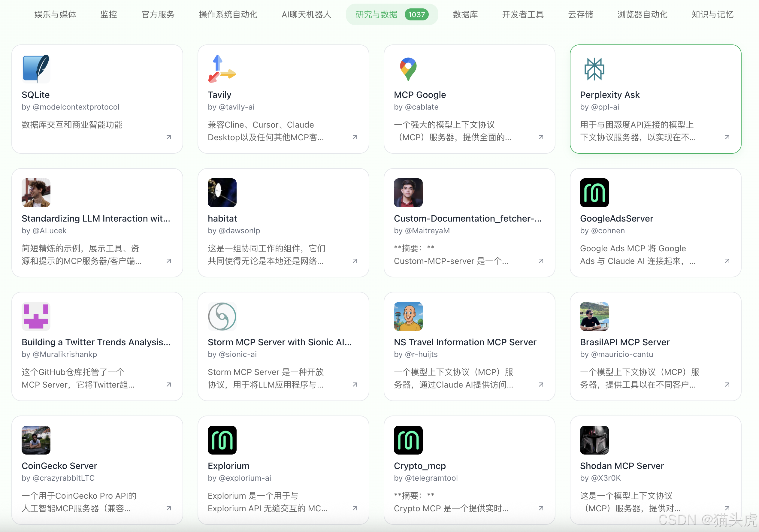
Task: Switch to the 开发者工具 category tab
Action: [523, 14]
